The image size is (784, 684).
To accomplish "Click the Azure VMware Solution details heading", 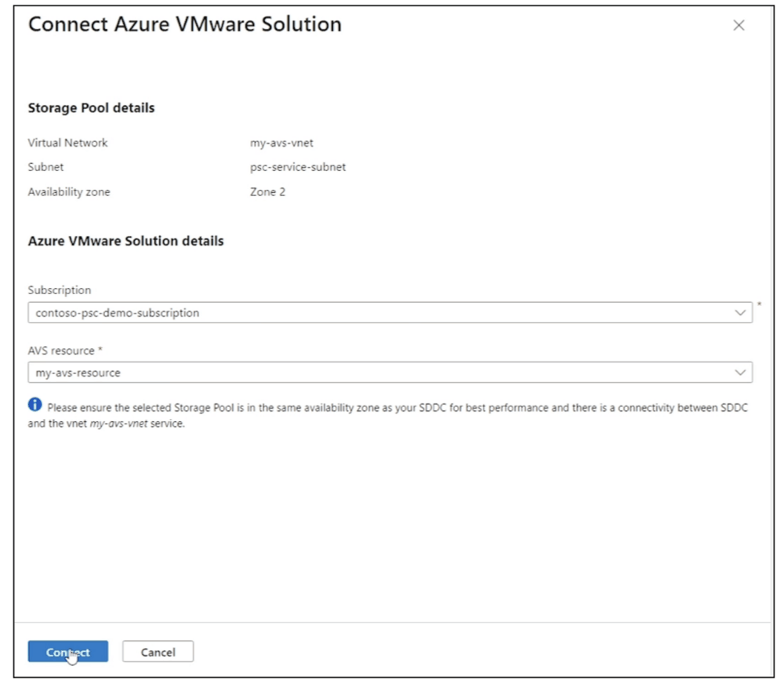I will (125, 241).
